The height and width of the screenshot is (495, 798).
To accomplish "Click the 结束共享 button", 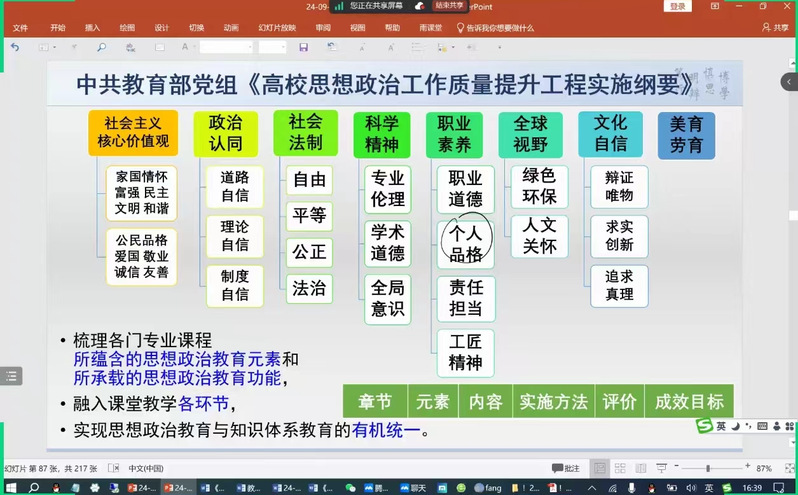I will pyautogui.click(x=449, y=6).
